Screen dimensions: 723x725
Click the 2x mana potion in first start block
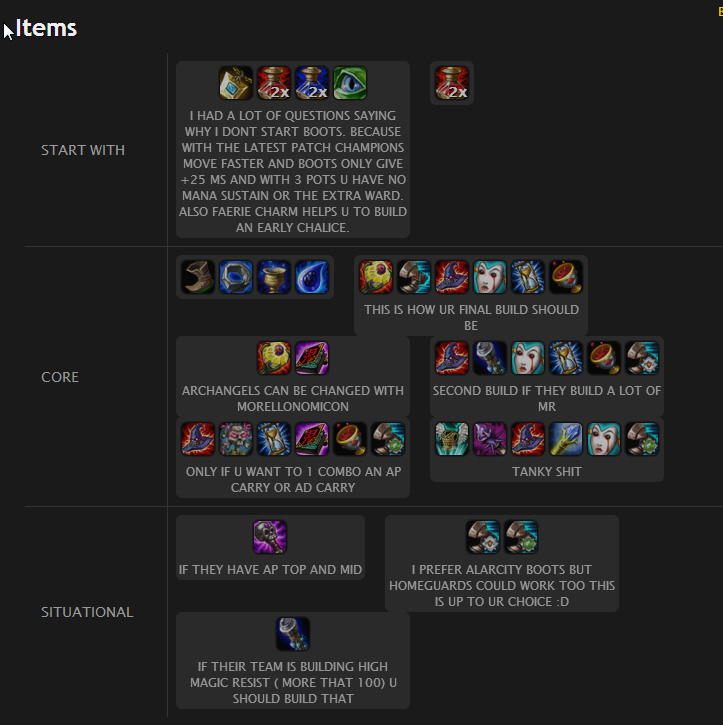[312, 83]
